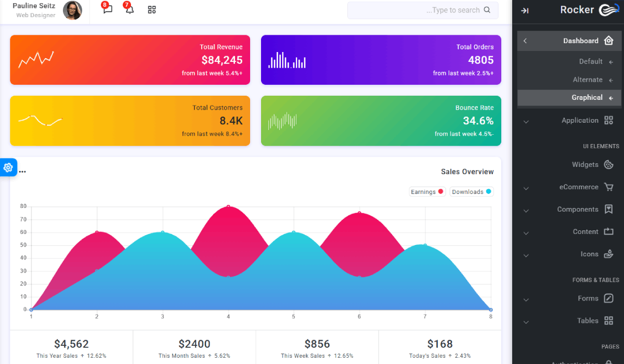Click the Dashboard house icon

point(609,41)
